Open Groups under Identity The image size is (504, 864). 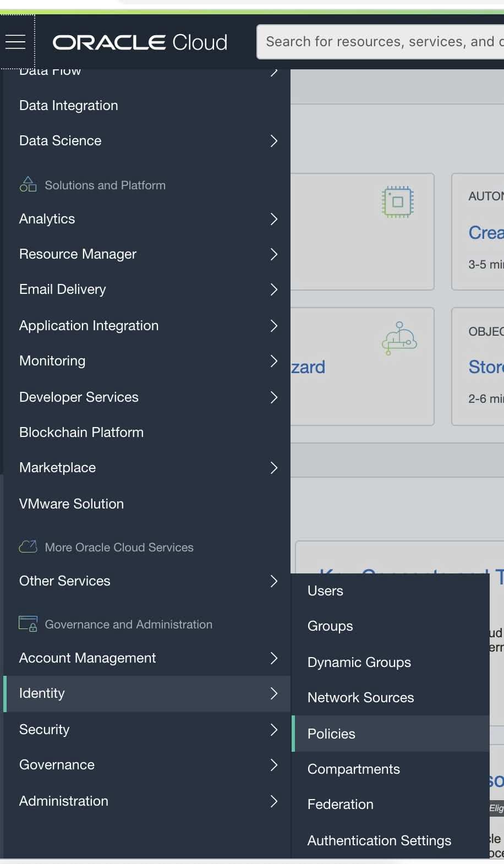330,626
